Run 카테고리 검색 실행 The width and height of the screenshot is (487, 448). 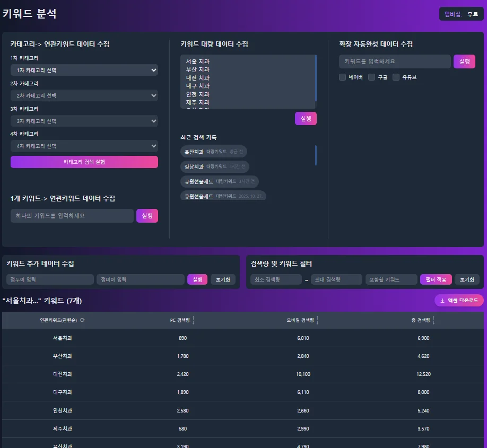pyautogui.click(x=84, y=162)
